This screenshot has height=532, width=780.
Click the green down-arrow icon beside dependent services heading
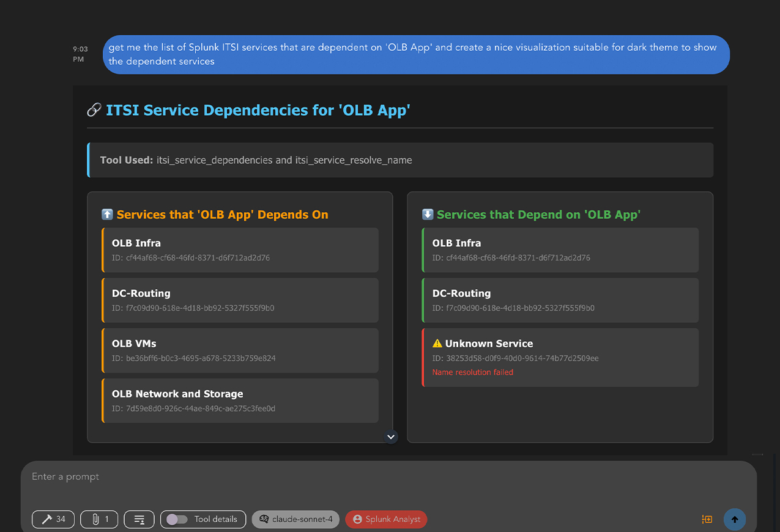pos(426,214)
